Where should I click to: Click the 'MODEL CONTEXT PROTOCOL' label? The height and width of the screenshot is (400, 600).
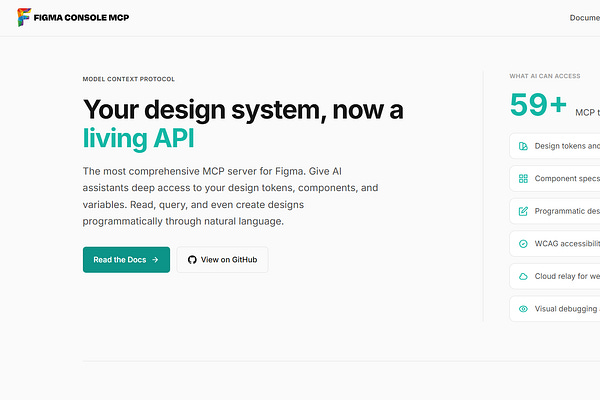click(x=129, y=79)
